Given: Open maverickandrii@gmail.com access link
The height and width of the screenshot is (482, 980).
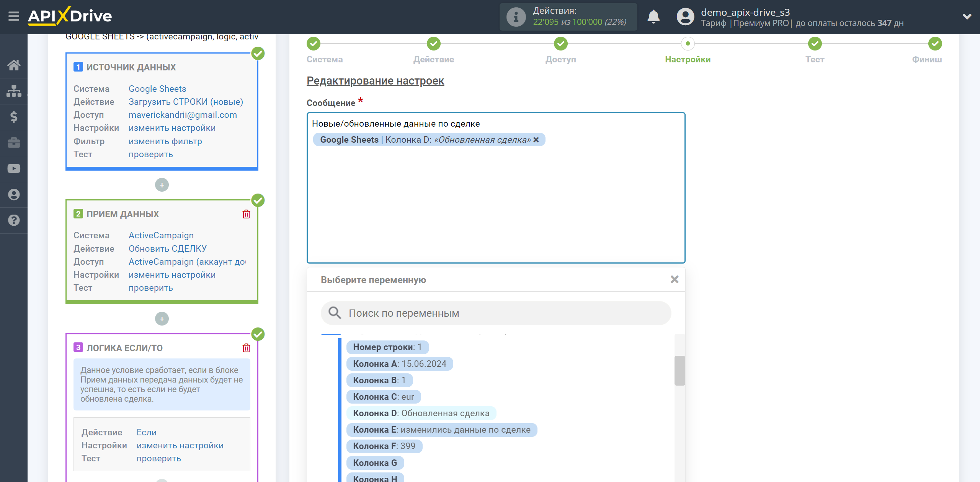Looking at the screenshot, I should click(183, 115).
